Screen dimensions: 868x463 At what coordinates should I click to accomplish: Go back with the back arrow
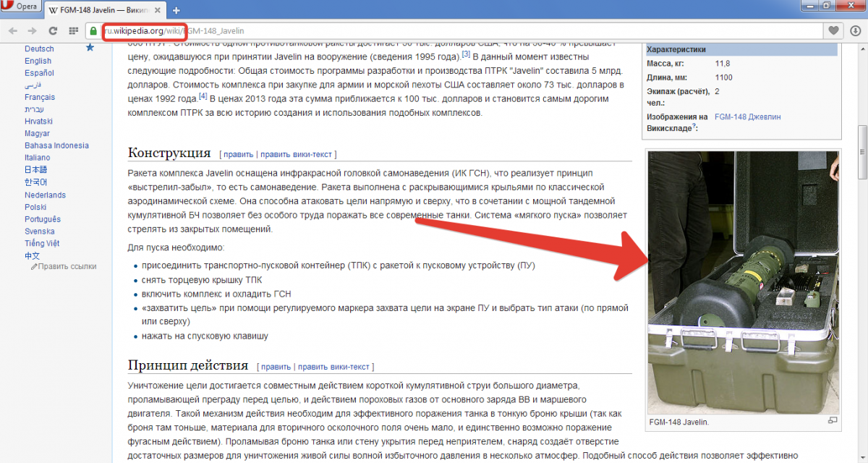tap(12, 31)
